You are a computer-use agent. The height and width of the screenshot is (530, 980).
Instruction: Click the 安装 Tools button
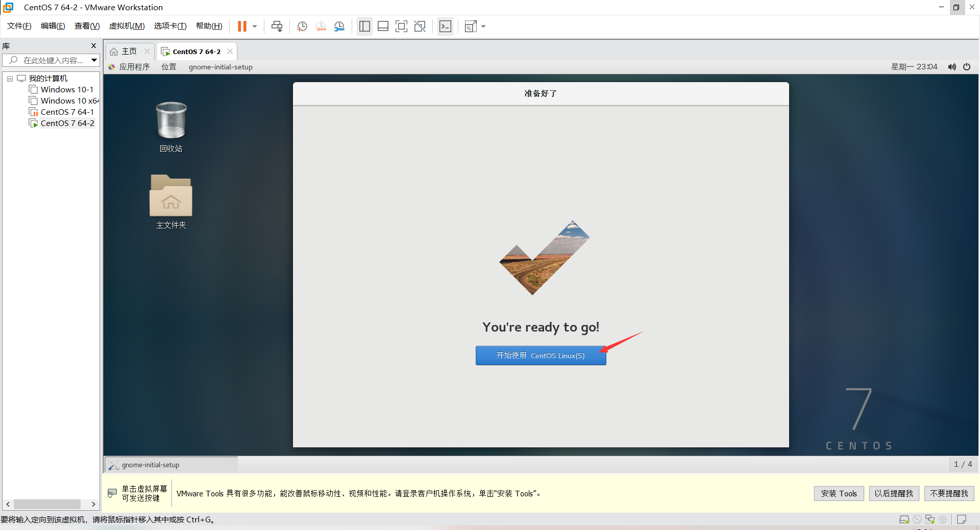[839, 493]
